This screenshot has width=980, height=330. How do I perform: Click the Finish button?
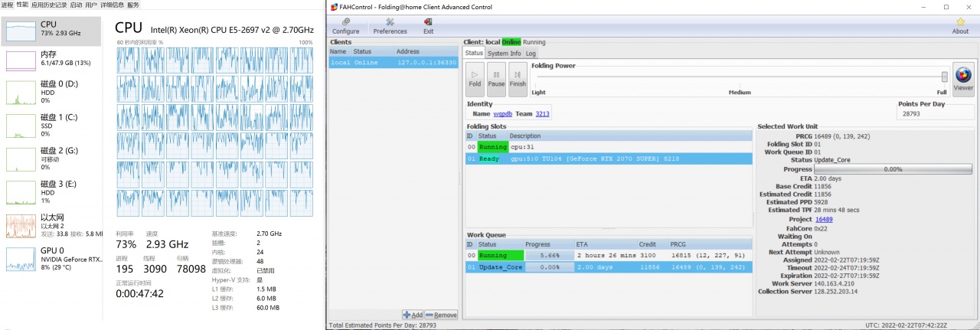(x=518, y=79)
